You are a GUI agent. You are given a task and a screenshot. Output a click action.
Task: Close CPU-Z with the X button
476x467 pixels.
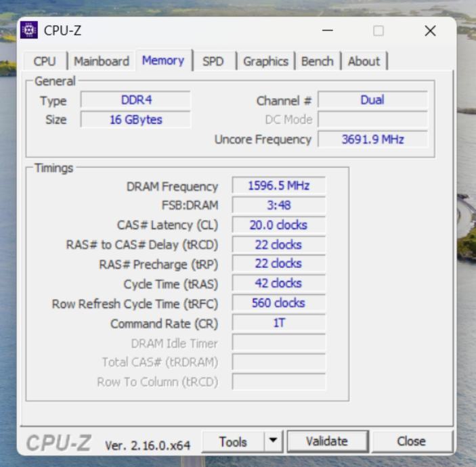(x=430, y=30)
